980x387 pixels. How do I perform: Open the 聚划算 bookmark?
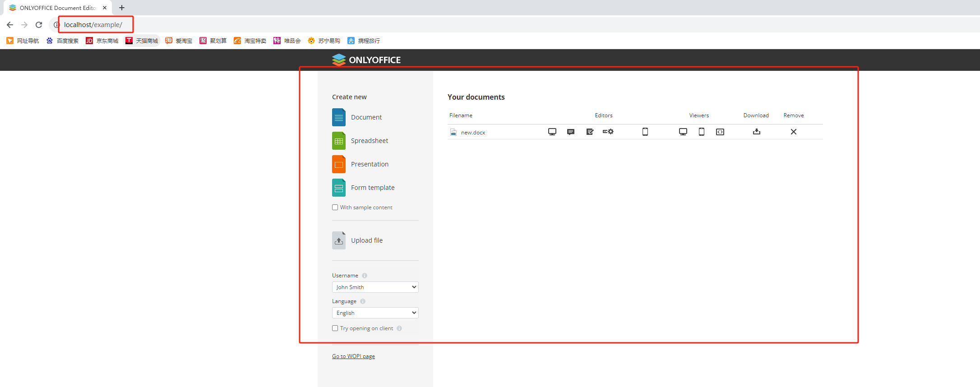tap(213, 41)
